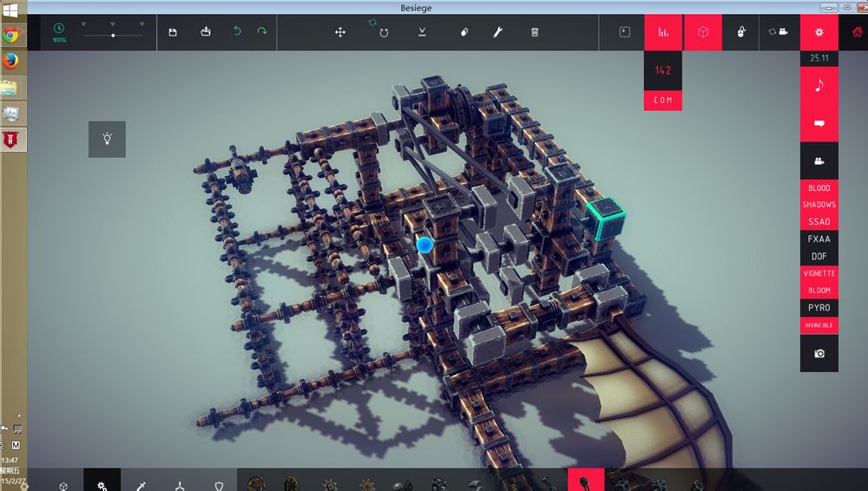Enable the DOF option
This screenshot has width=868, height=491.
click(x=819, y=256)
